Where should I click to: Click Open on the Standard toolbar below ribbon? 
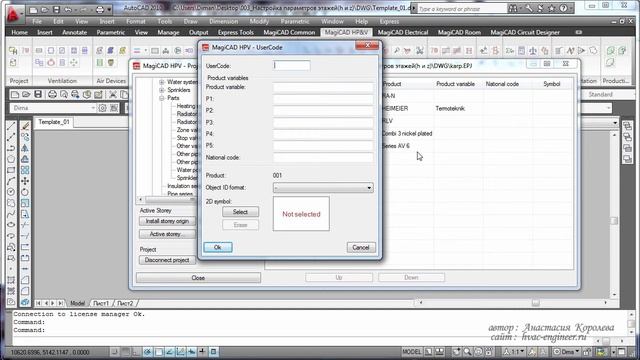[26, 95]
